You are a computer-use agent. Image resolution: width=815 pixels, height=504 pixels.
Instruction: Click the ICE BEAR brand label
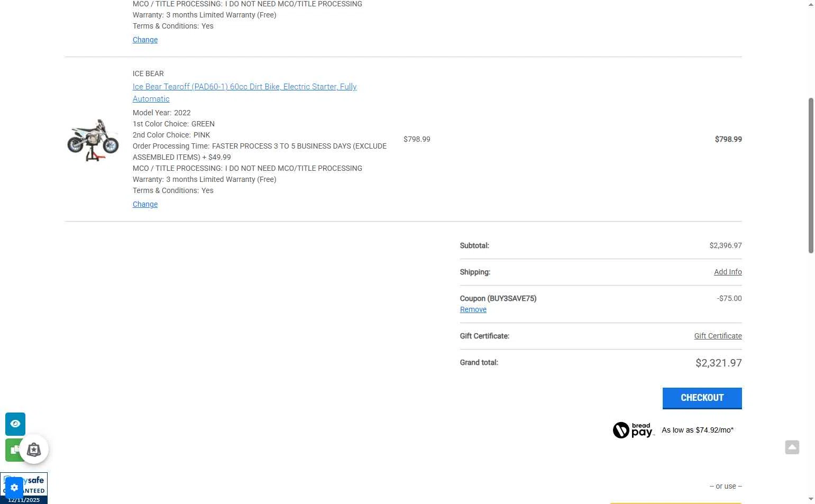[148, 74]
